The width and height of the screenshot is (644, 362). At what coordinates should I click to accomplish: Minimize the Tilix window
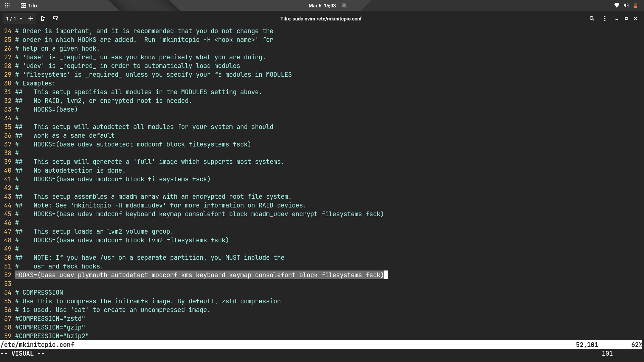click(616, 18)
